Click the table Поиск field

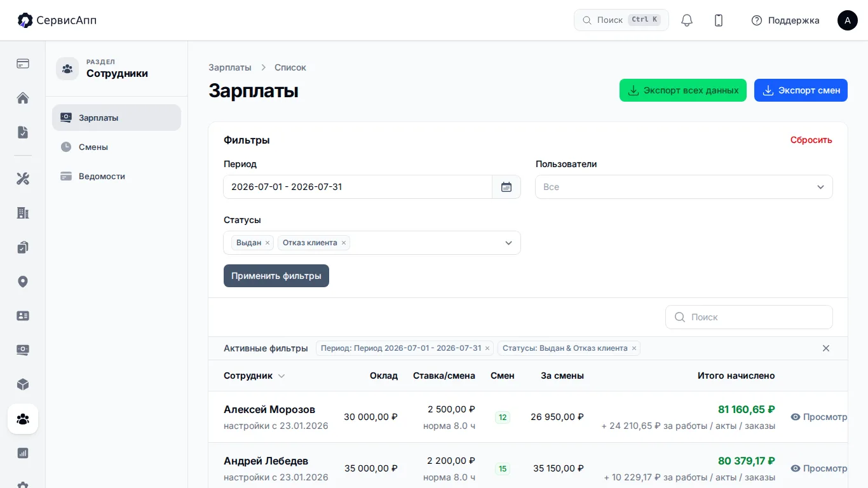(x=749, y=317)
